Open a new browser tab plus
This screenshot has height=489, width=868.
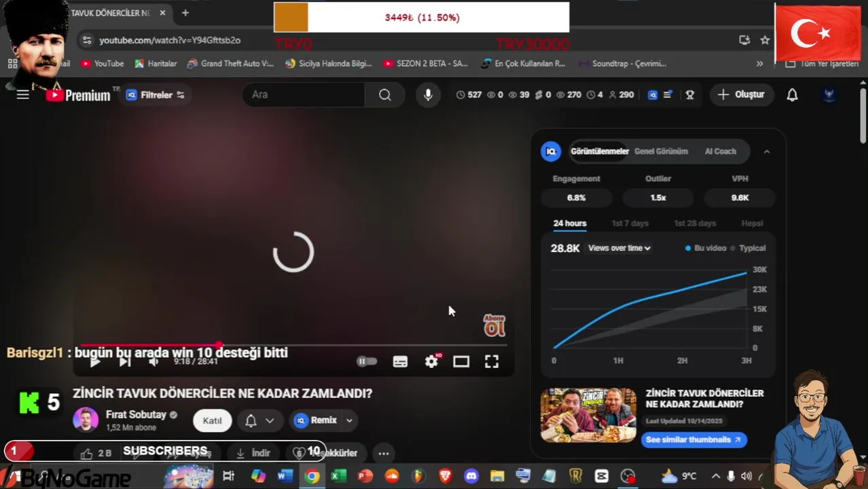click(185, 13)
